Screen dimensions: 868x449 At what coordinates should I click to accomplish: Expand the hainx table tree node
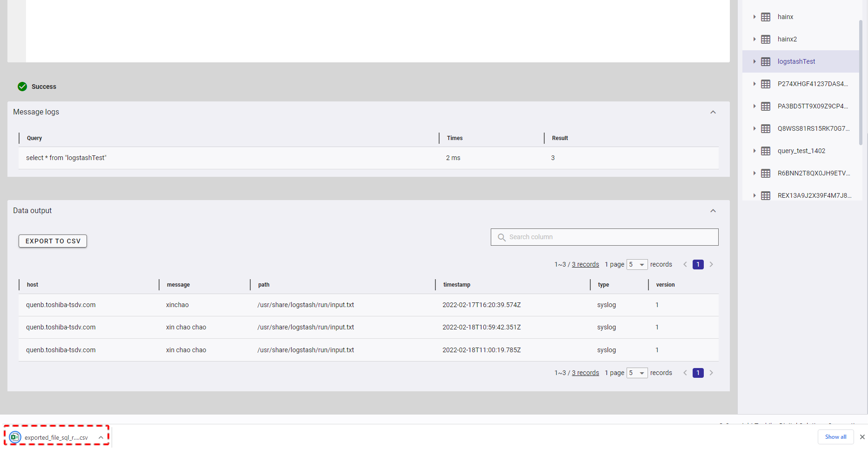[754, 17]
